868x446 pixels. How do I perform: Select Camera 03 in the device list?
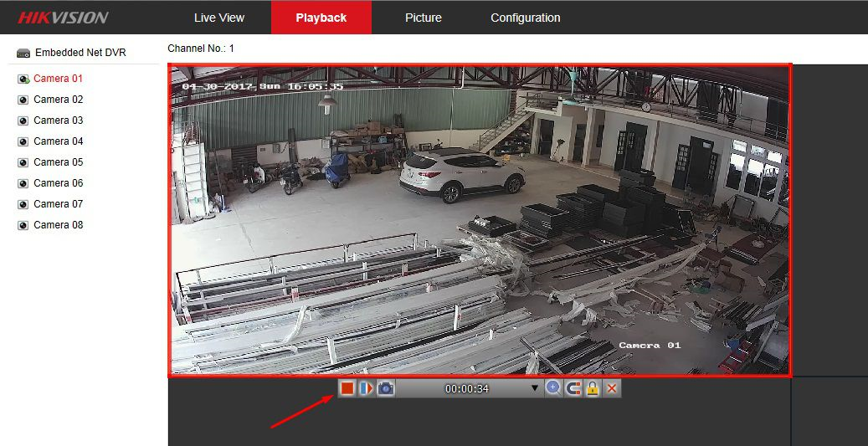click(x=58, y=120)
